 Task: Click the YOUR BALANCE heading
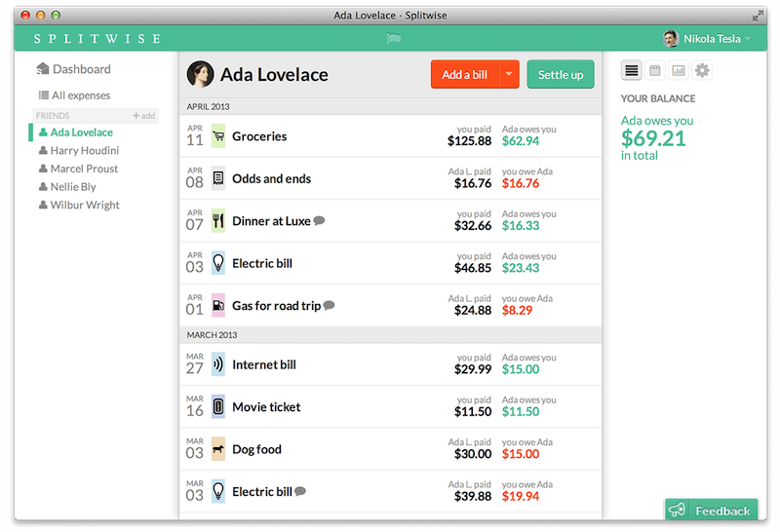[657, 98]
